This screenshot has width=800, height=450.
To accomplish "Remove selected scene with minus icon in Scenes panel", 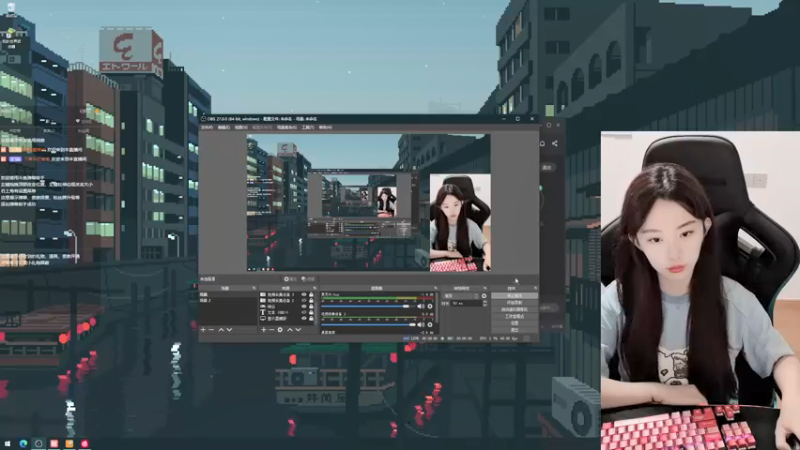I will pos(211,330).
